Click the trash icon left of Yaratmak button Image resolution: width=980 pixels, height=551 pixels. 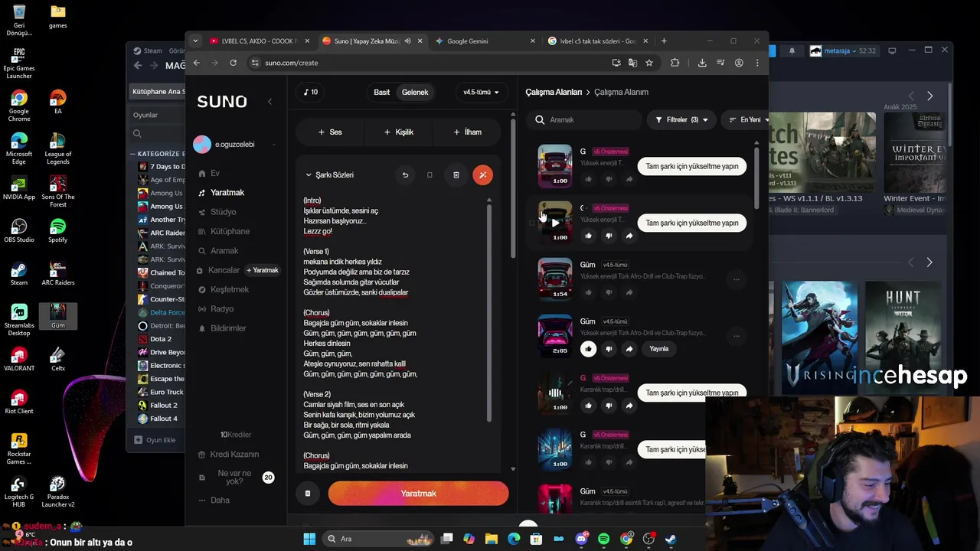(x=308, y=494)
